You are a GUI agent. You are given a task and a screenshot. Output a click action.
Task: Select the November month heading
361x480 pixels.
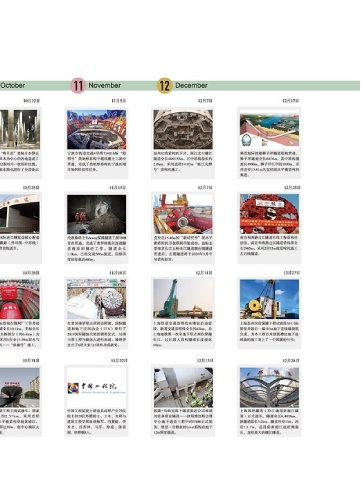point(104,85)
